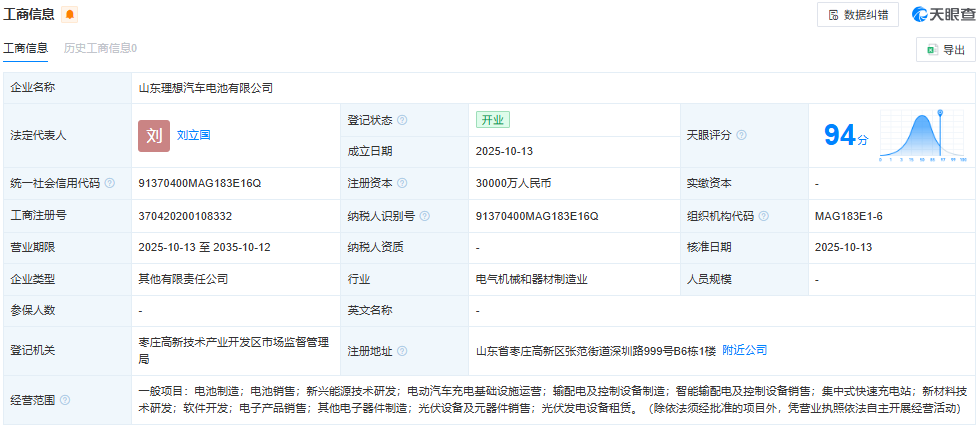The height and width of the screenshot is (427, 980).
Task: Click help icon next to 统一社会信用代码
Action: (110, 183)
